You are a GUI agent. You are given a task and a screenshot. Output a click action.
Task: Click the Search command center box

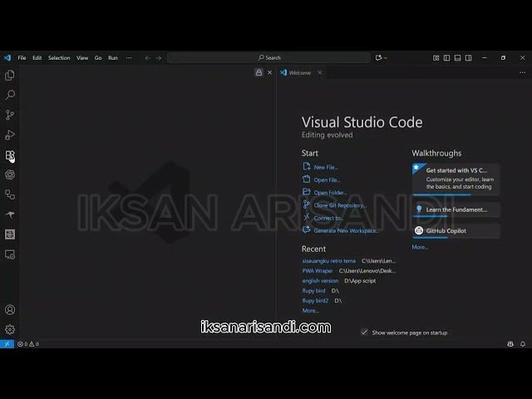(x=268, y=58)
